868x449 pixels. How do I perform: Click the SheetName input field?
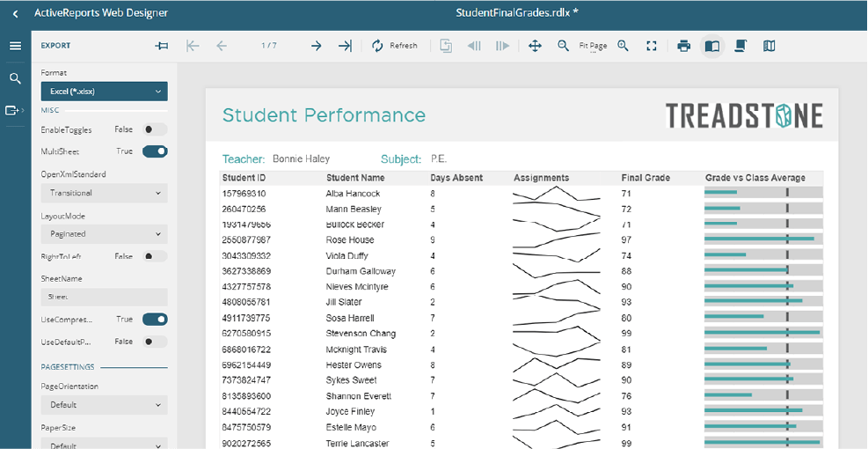104,297
